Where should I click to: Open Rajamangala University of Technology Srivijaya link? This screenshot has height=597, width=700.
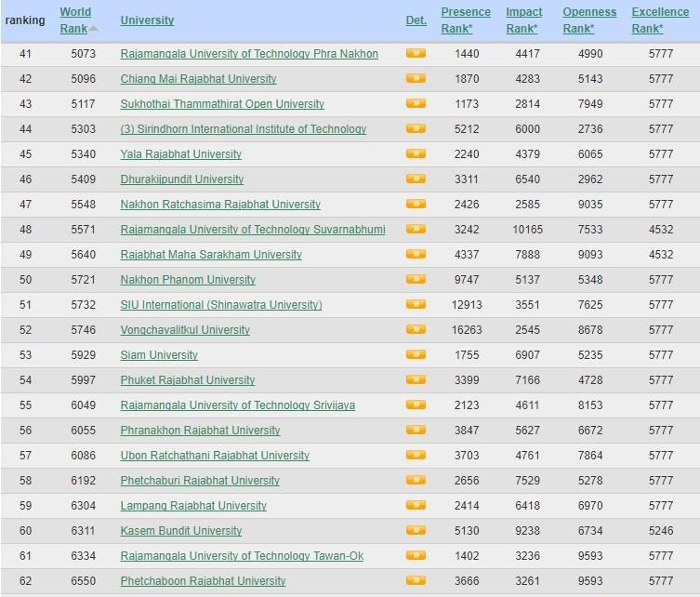pos(237,405)
